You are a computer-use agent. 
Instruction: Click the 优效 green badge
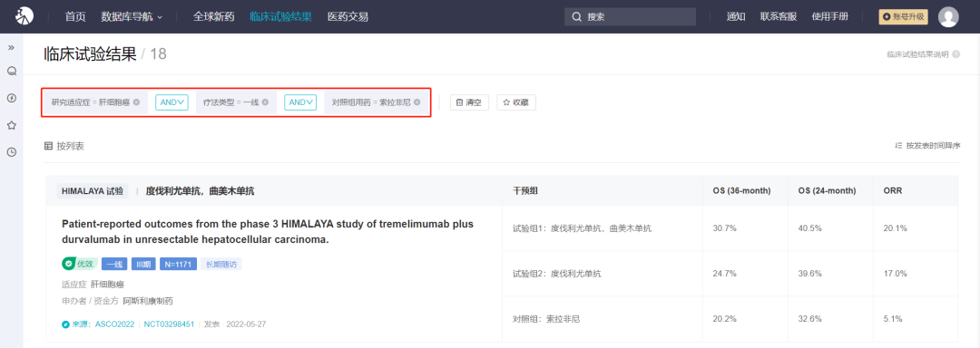point(79,264)
